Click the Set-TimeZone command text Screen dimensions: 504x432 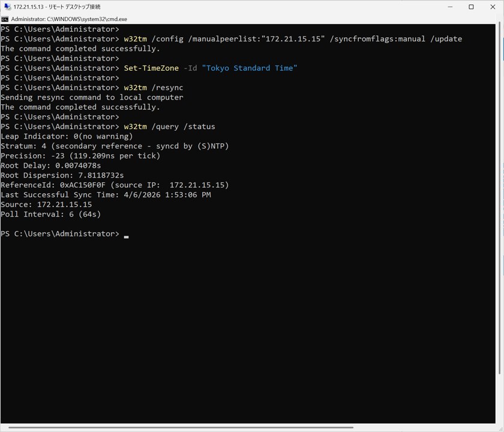[151, 68]
